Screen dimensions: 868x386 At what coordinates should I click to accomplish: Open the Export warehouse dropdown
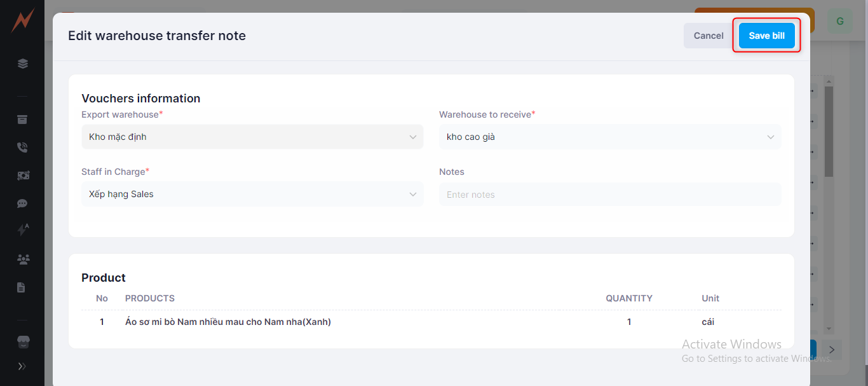(252, 137)
